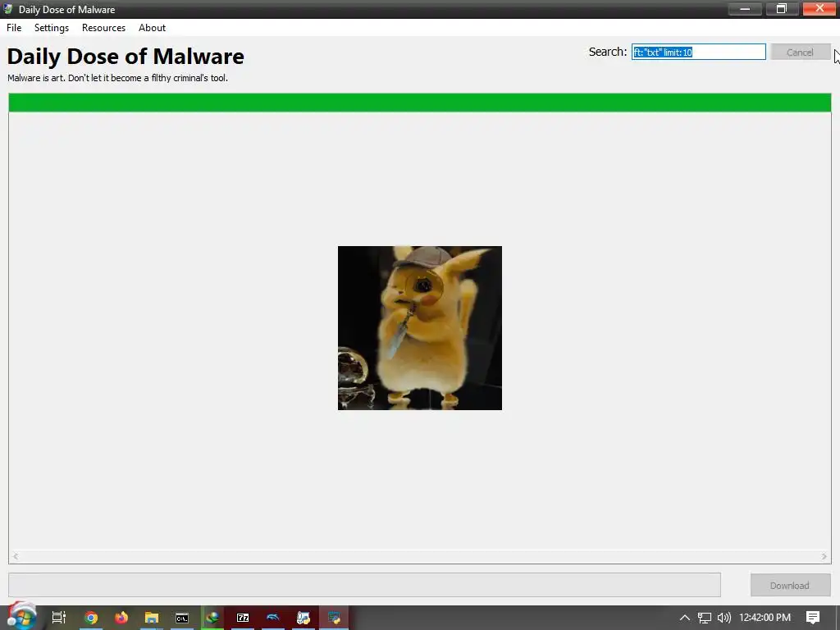Click the green progress bar
The height and width of the screenshot is (630, 840).
point(420,103)
